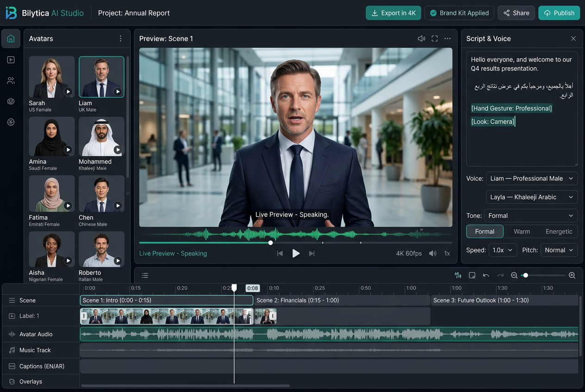Click the [Look: Camera] script tag
This screenshot has width=585, height=392.
pos(492,122)
